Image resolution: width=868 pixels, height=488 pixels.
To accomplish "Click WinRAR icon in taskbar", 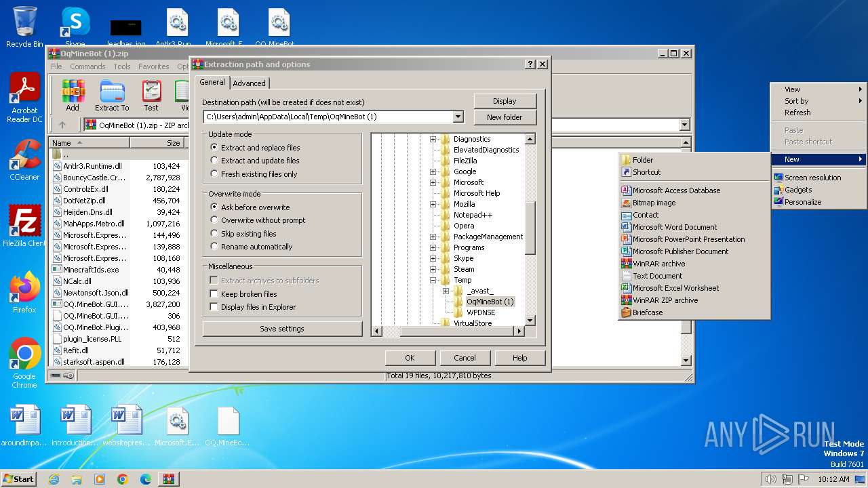I will click(169, 479).
